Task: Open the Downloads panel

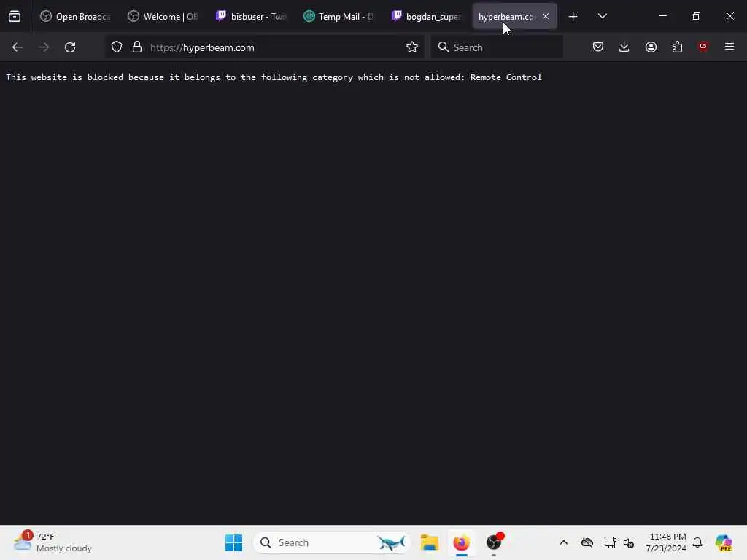Action: coord(624,47)
